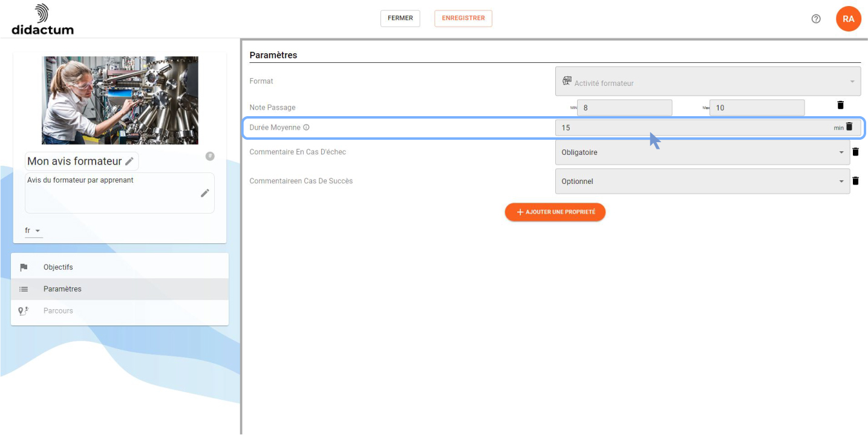Open the Parcours menu item
Screen dimensions: 868x435
120,311
